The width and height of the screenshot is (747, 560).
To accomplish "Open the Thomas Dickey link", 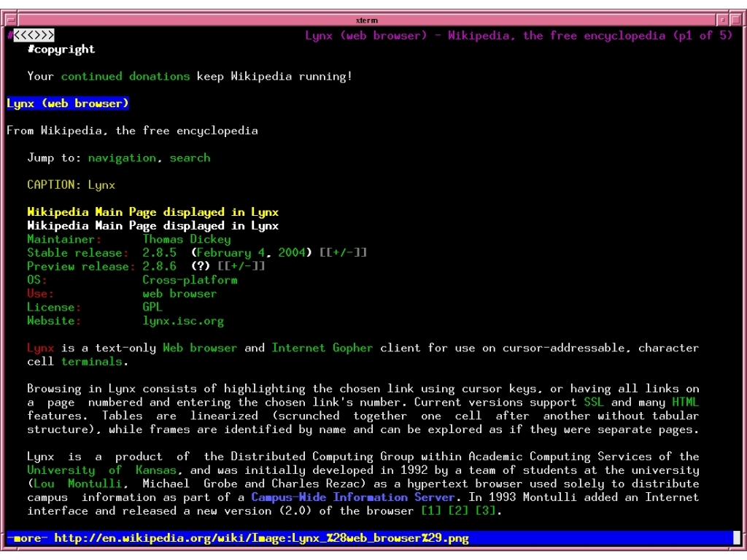I will coord(187,239).
